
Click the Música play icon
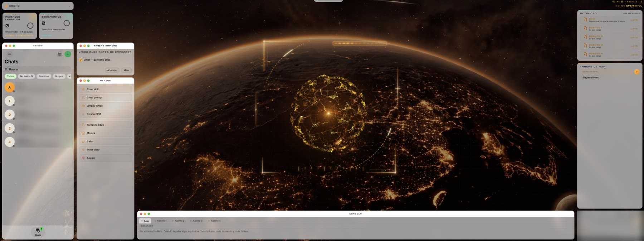(83, 133)
